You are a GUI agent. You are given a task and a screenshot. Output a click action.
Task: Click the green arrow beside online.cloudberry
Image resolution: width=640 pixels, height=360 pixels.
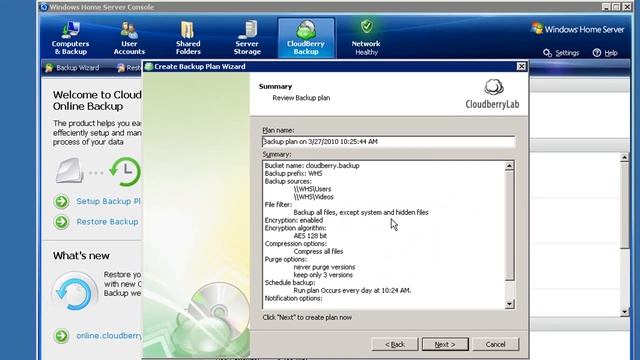point(62,336)
